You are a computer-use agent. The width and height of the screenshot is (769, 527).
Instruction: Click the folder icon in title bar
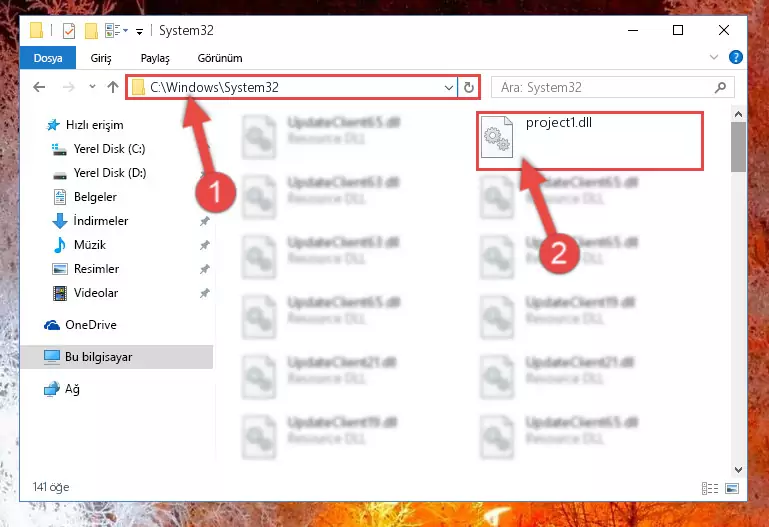click(36, 30)
